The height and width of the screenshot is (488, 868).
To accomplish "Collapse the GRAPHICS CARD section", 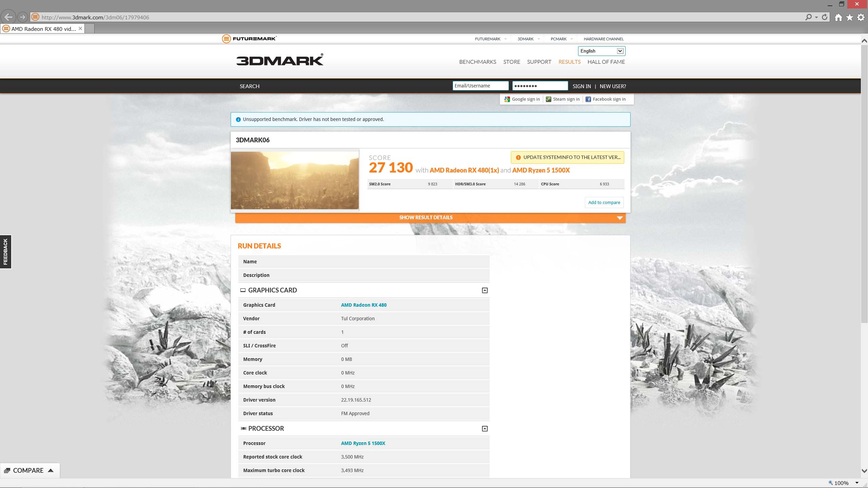I will pos(485,290).
